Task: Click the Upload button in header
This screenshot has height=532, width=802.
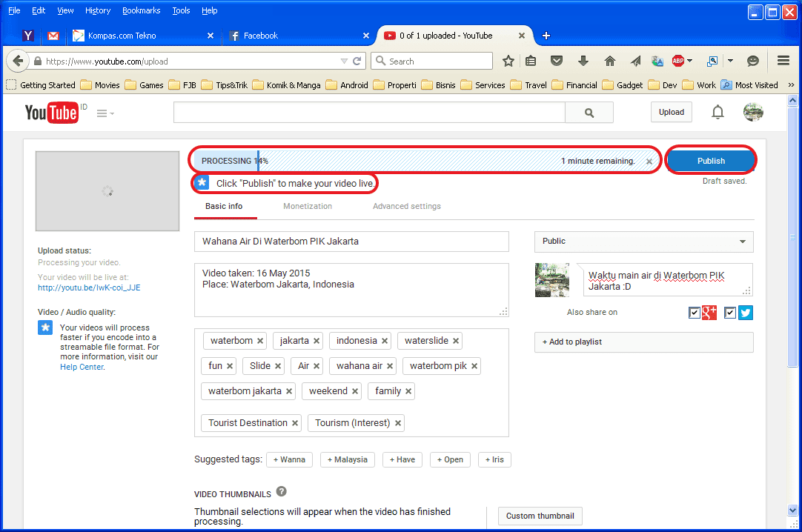Action: [x=671, y=112]
